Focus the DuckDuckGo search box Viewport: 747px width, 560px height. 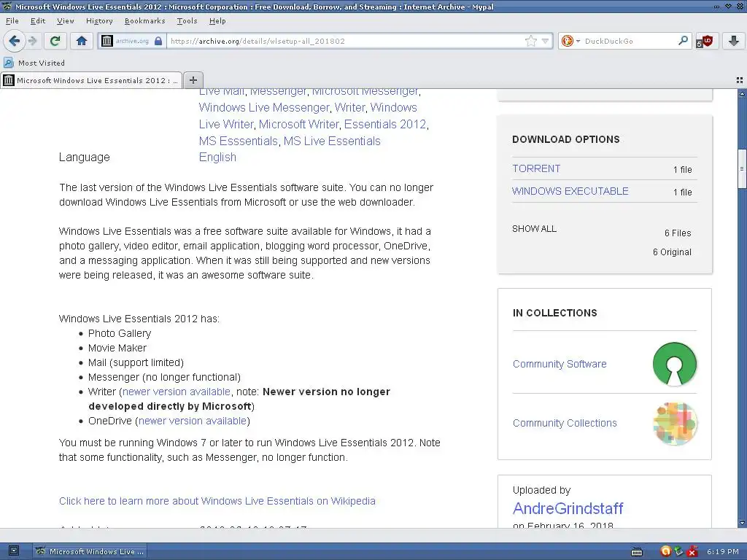(x=629, y=41)
